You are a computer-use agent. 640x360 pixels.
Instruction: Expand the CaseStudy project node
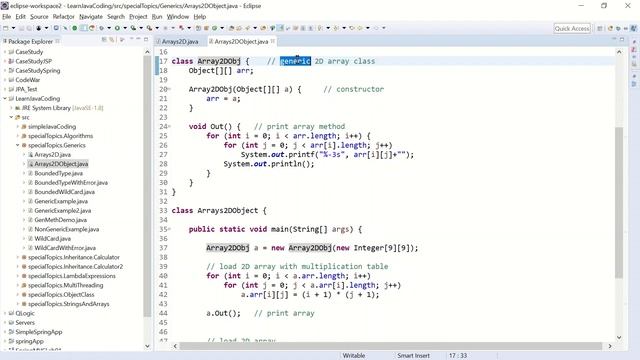[4, 52]
